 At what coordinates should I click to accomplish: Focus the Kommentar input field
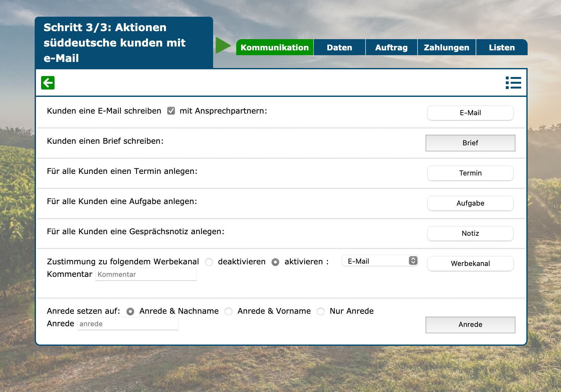coord(146,275)
